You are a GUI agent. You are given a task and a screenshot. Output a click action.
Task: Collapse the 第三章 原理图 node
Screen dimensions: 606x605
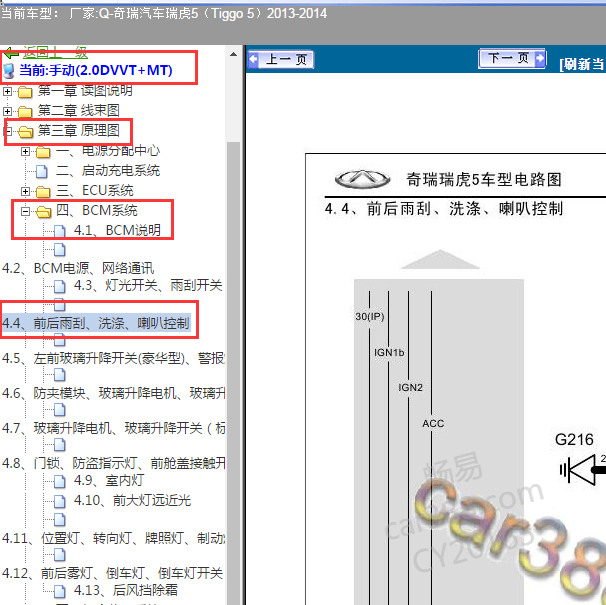pos(7,131)
